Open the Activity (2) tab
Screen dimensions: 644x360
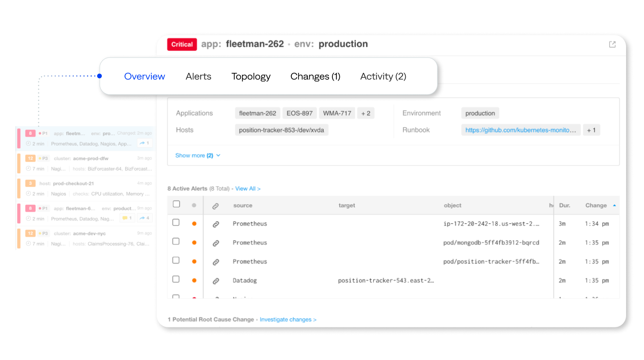pos(383,76)
